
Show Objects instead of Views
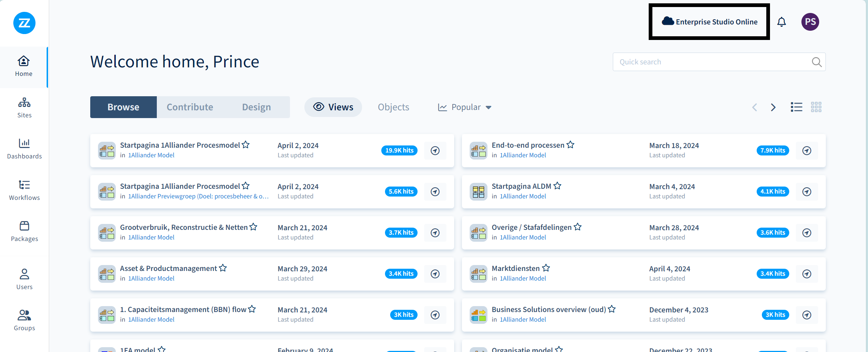click(x=393, y=107)
